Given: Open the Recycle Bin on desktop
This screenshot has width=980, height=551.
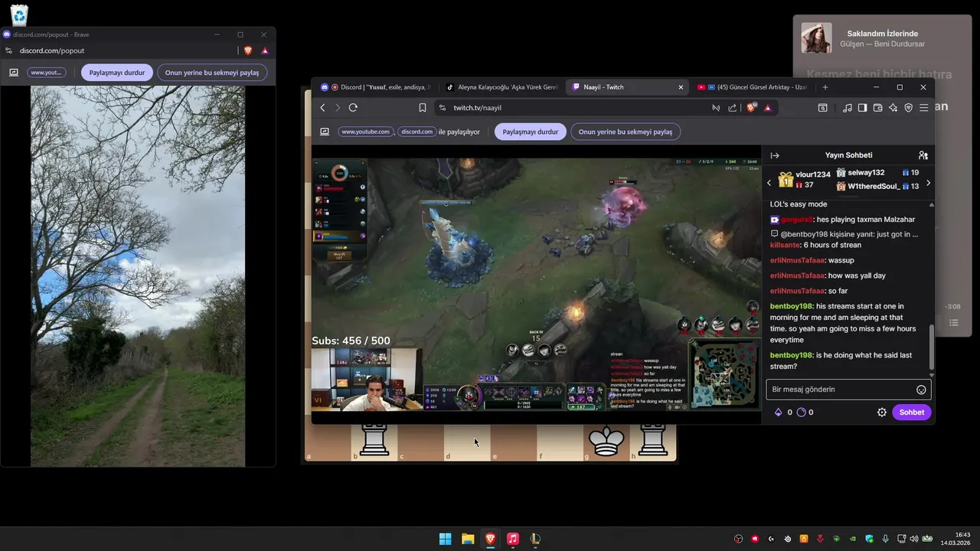Looking at the screenshot, I should click(x=19, y=15).
